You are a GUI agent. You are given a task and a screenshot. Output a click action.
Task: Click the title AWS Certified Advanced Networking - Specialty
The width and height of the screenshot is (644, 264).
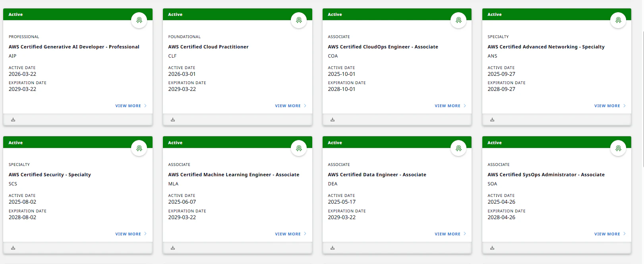[x=546, y=47]
